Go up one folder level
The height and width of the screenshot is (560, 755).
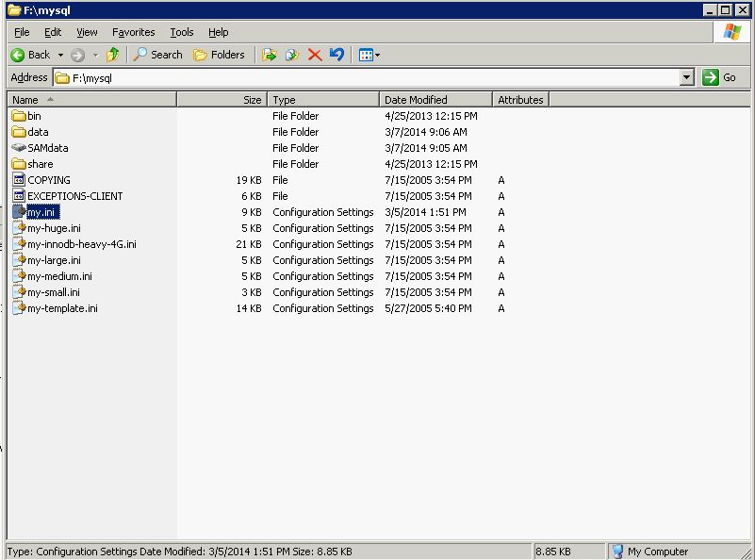pyautogui.click(x=113, y=55)
